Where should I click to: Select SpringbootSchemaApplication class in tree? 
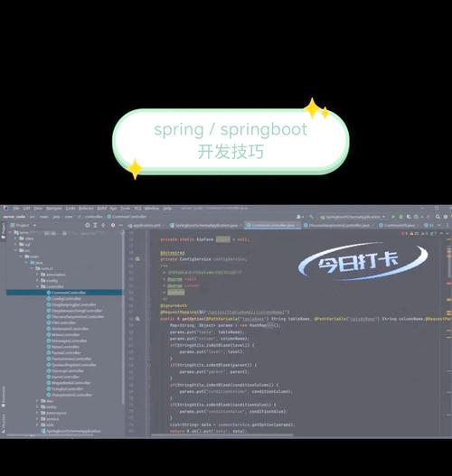71,431
